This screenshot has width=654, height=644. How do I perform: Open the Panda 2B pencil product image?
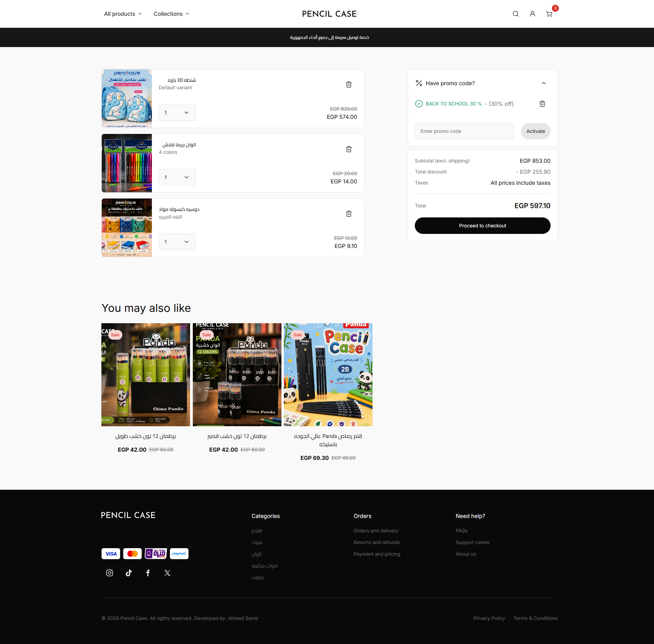coord(328,375)
